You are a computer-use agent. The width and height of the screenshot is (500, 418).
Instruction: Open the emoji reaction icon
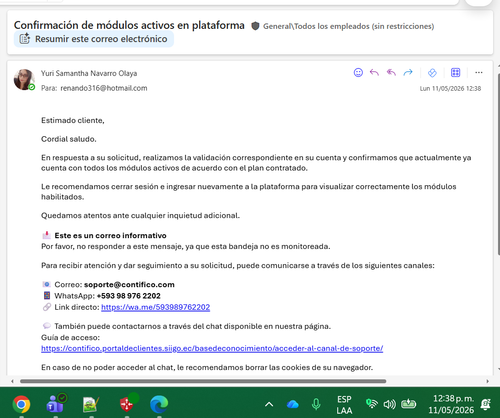[x=358, y=72]
